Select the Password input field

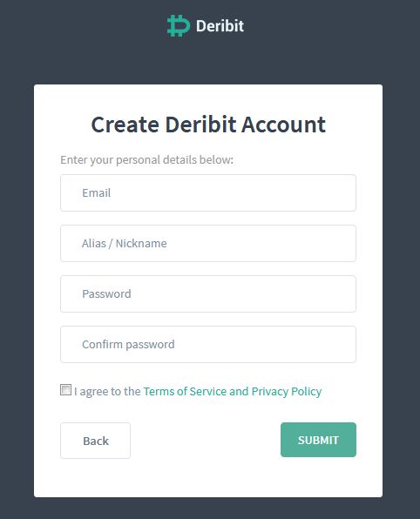[208, 294]
